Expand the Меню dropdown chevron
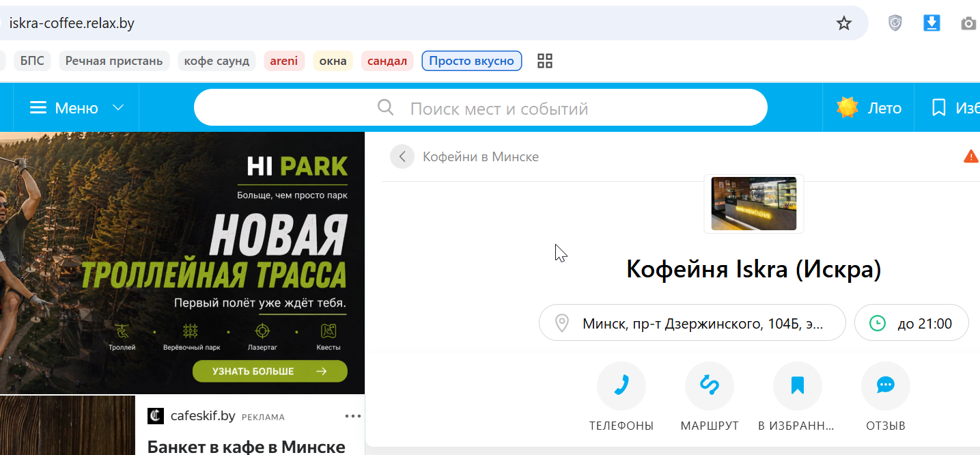The image size is (980, 455). (x=118, y=108)
